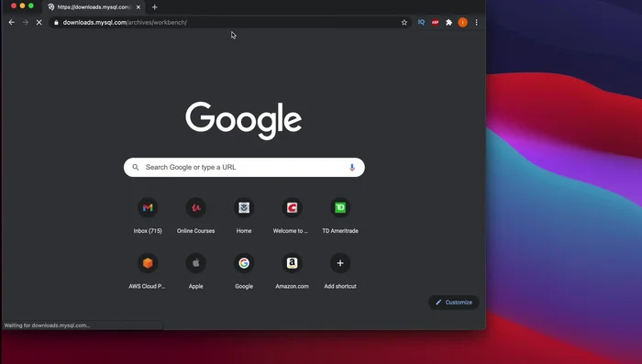Open the Welcome to ... shortcut
The height and width of the screenshot is (364, 642).
pyautogui.click(x=292, y=207)
